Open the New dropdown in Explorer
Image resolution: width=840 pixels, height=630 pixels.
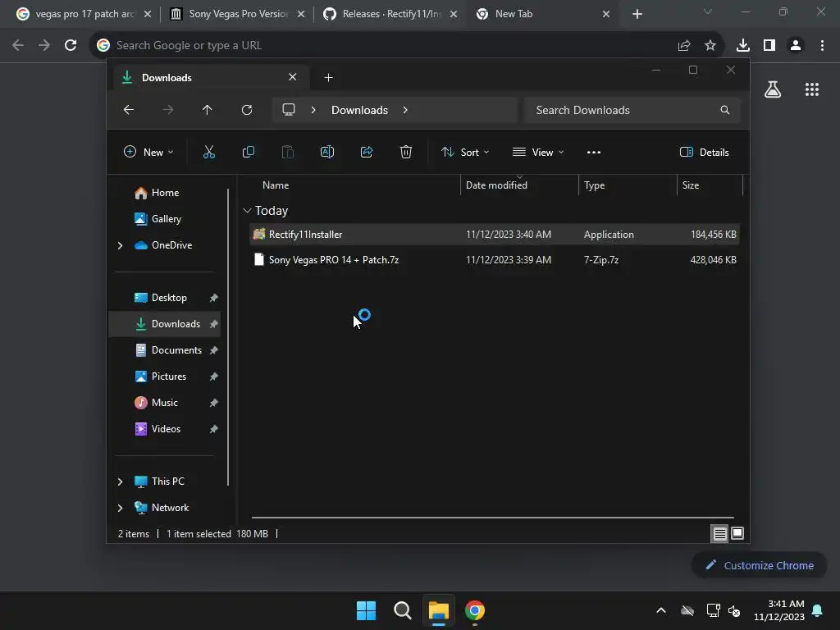148,152
